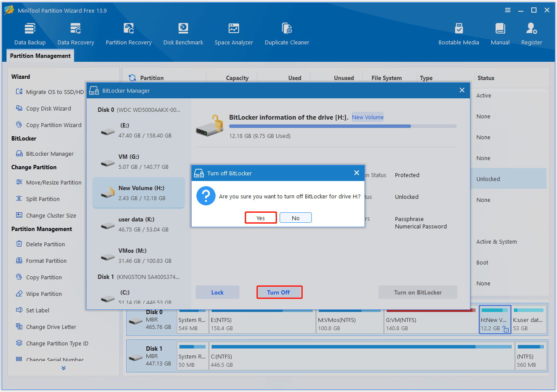Click the File System column header
Viewport: 557px width, 392px height.
pyautogui.click(x=387, y=78)
